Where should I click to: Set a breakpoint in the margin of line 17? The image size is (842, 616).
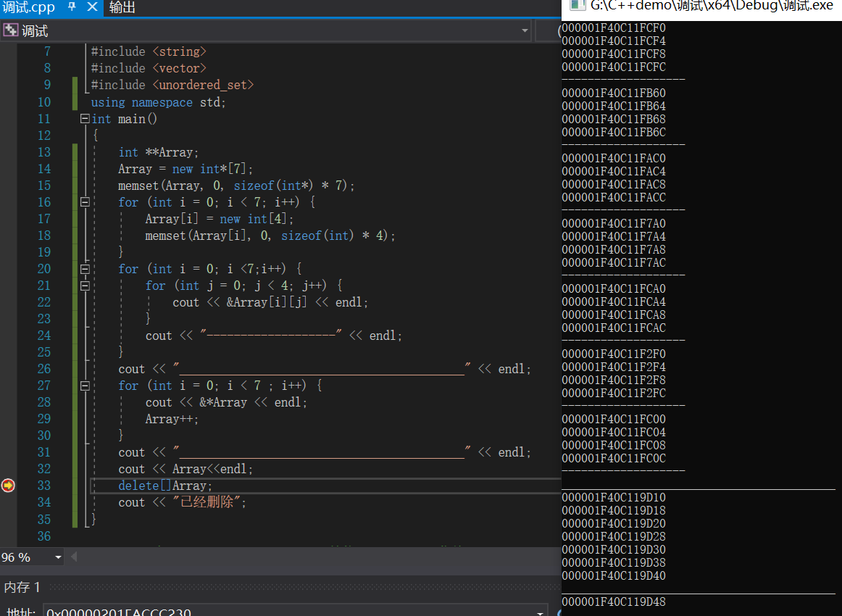(x=8, y=218)
